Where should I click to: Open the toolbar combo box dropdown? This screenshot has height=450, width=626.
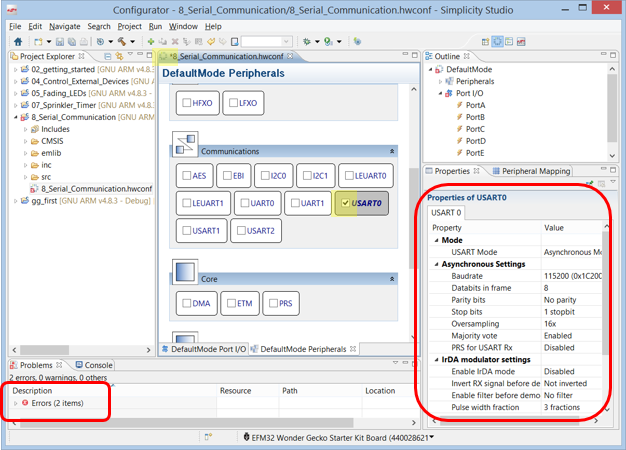[286, 42]
